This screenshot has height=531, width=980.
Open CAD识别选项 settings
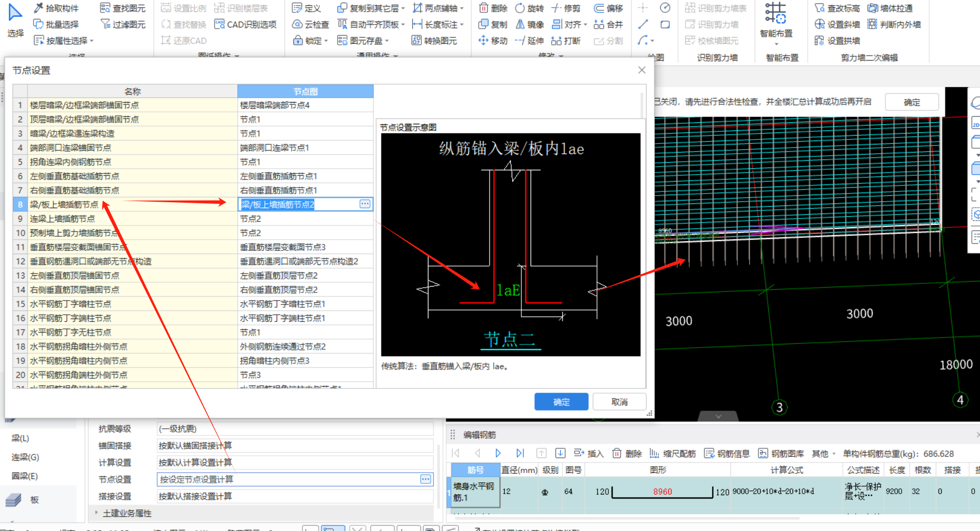[x=245, y=24]
